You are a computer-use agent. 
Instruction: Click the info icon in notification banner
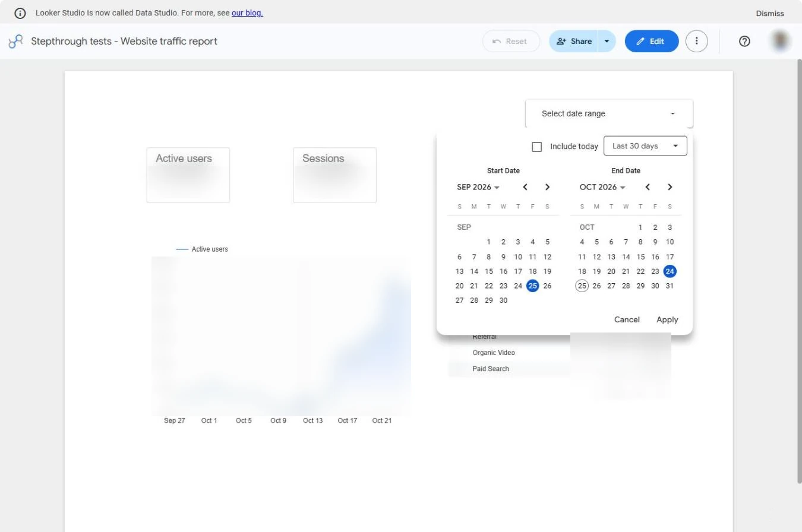pyautogui.click(x=20, y=13)
